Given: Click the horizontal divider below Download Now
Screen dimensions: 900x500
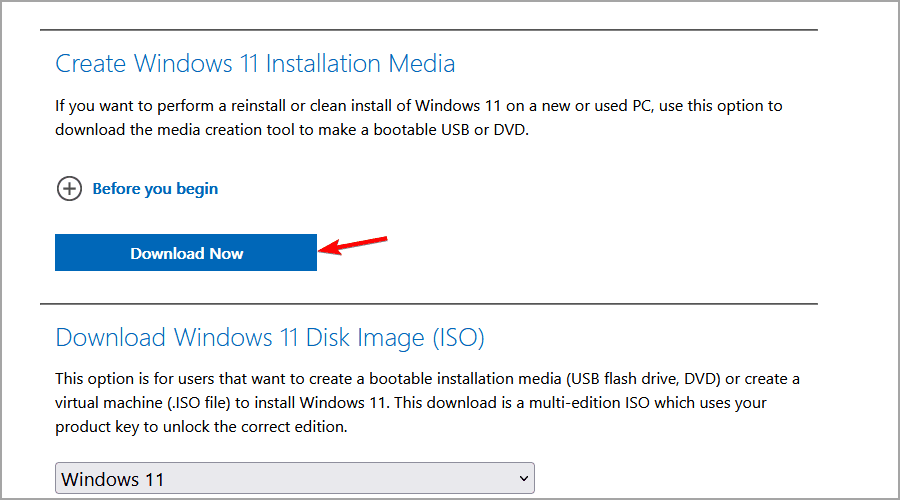Looking at the screenshot, I should [x=428, y=304].
